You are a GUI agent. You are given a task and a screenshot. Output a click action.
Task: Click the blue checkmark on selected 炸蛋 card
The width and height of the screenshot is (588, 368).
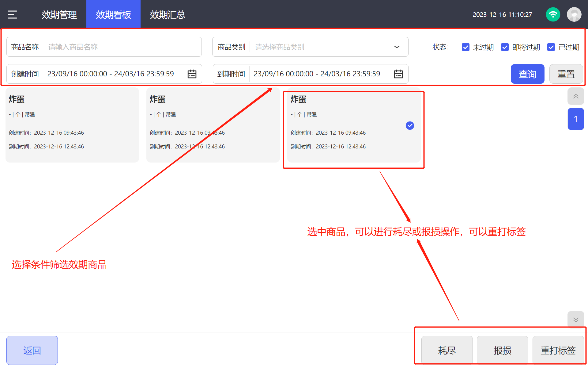[410, 125]
